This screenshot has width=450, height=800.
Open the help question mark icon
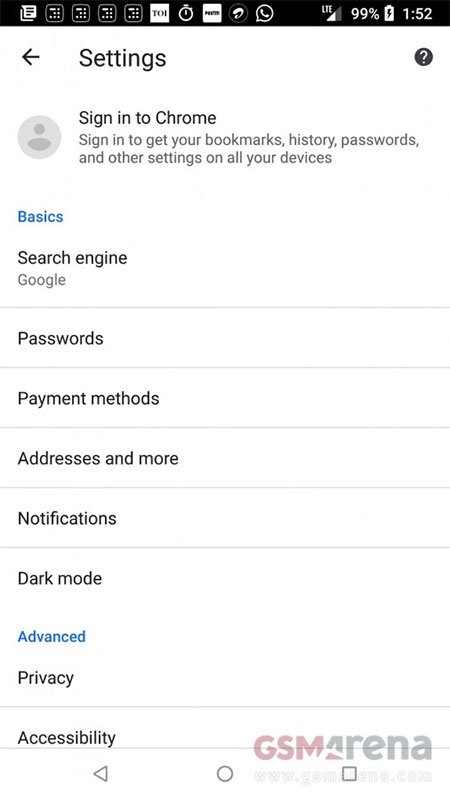click(423, 57)
